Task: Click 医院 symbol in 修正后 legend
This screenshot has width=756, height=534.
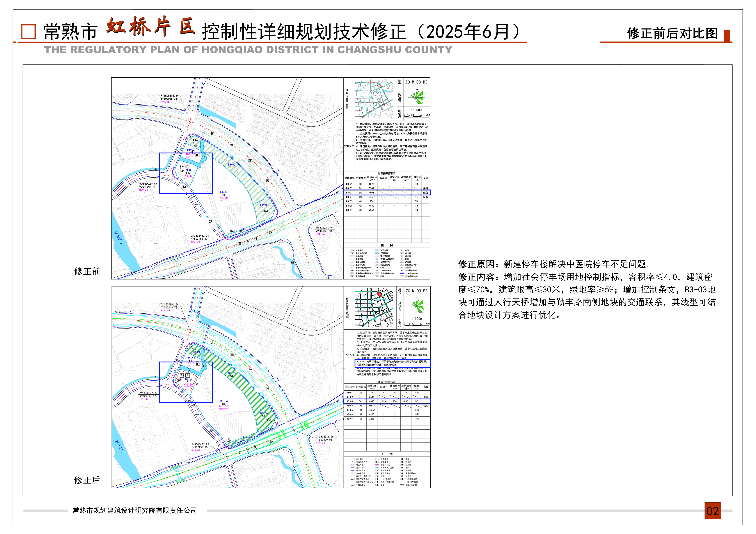Action: pos(402,467)
